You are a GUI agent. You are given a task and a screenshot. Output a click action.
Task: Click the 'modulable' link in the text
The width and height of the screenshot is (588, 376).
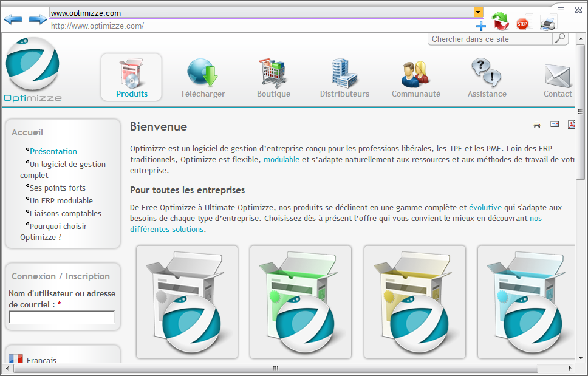[281, 159]
